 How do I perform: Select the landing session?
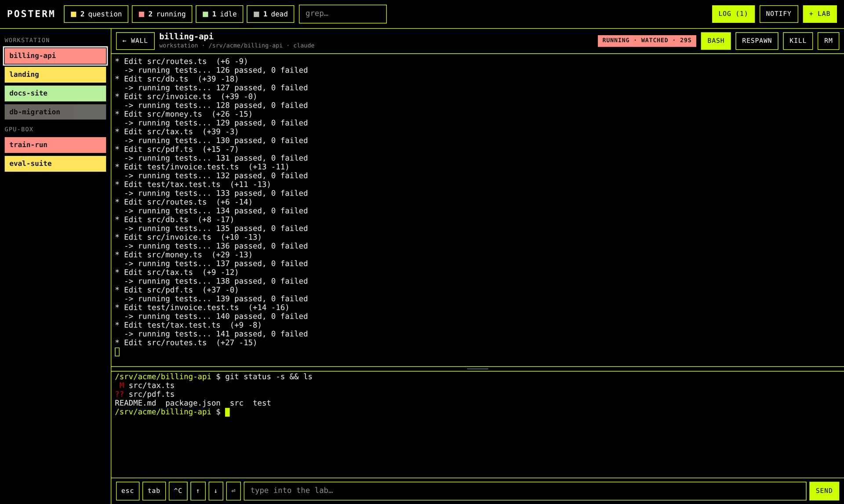[x=55, y=75]
